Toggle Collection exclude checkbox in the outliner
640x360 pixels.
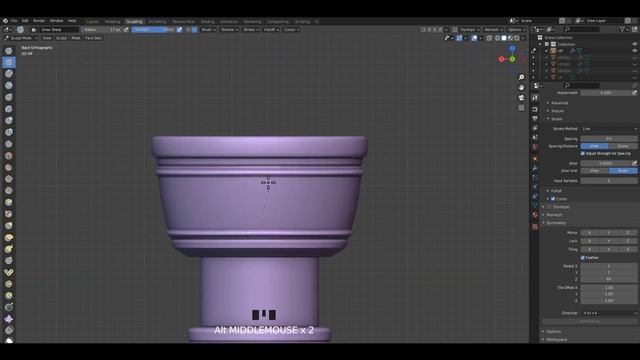(x=547, y=44)
